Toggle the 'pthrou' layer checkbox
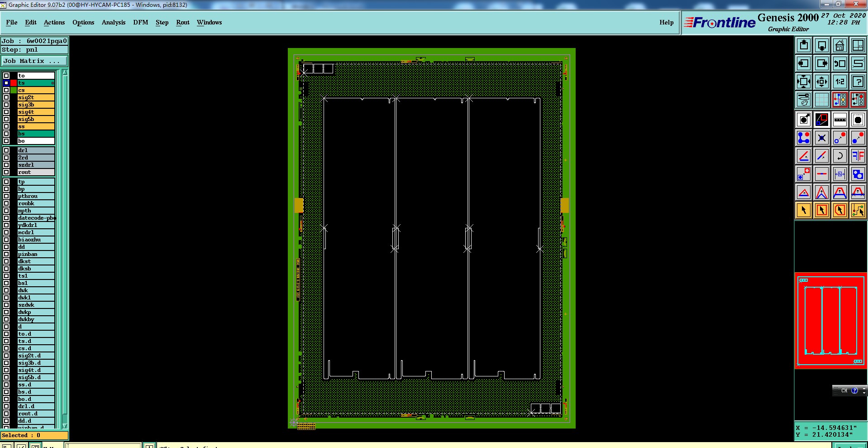The width and height of the screenshot is (868, 448). tap(6, 196)
